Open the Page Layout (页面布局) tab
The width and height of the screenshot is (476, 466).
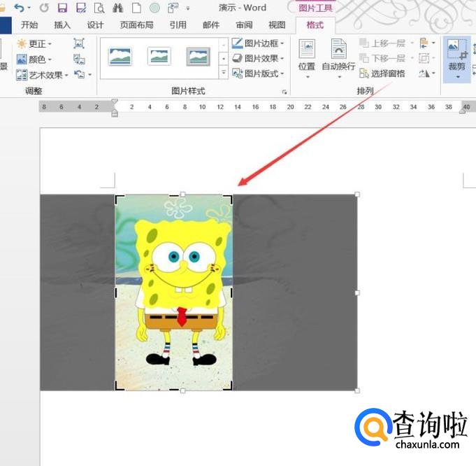(x=136, y=25)
